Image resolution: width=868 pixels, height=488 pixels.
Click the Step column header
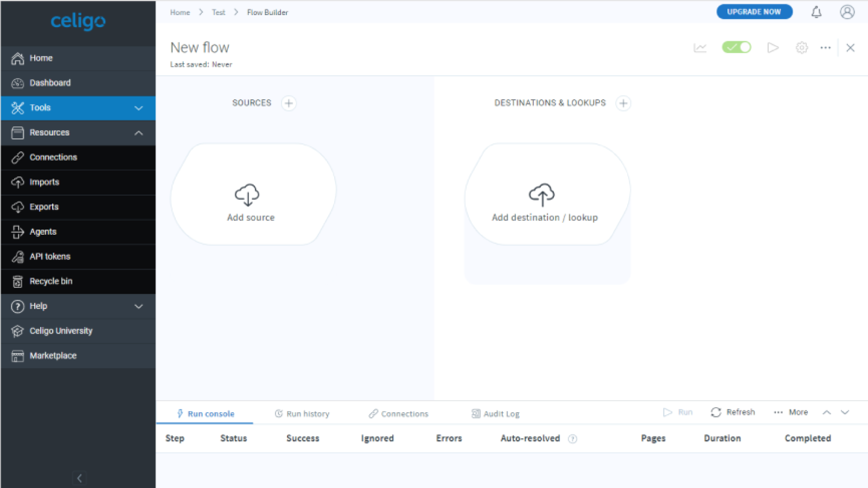pos(175,438)
